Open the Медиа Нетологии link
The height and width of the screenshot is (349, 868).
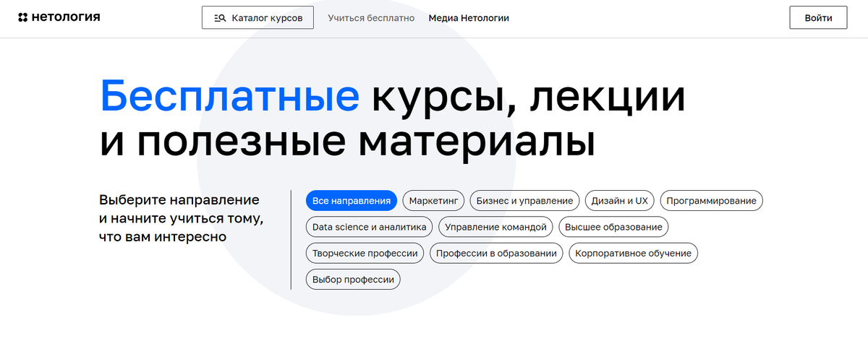pyautogui.click(x=469, y=17)
